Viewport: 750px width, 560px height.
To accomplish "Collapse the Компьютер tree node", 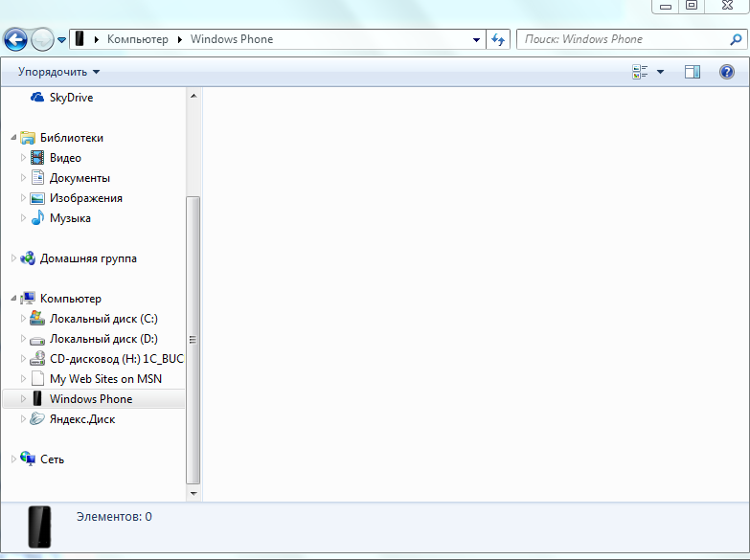I will [13, 299].
